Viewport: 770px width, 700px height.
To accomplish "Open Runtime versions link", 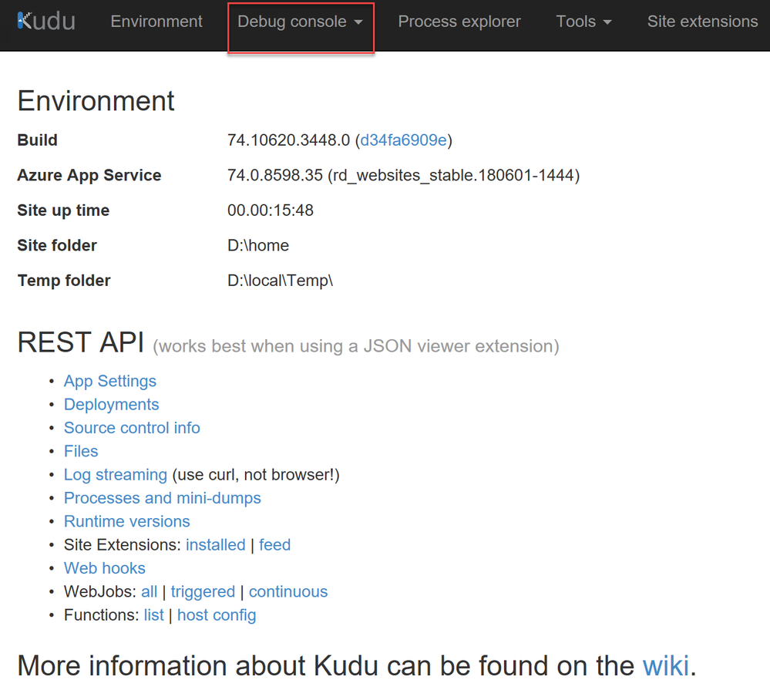I will click(127, 522).
